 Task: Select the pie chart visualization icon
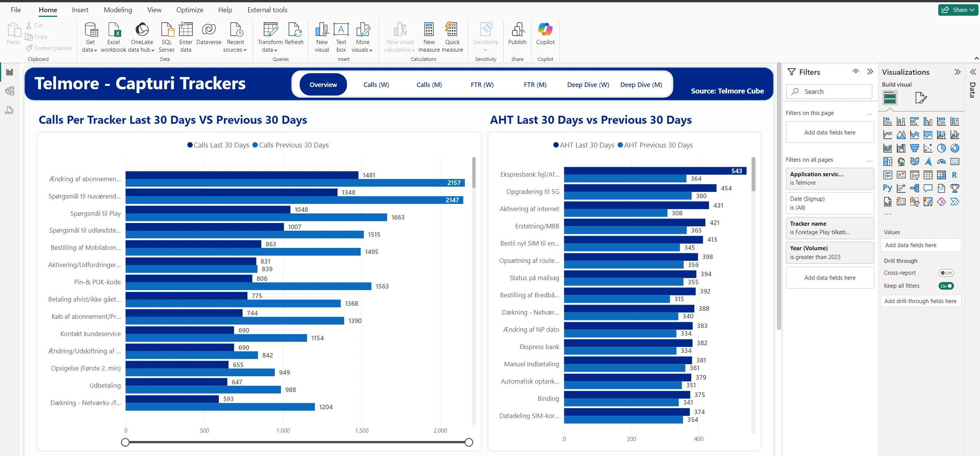(x=941, y=148)
